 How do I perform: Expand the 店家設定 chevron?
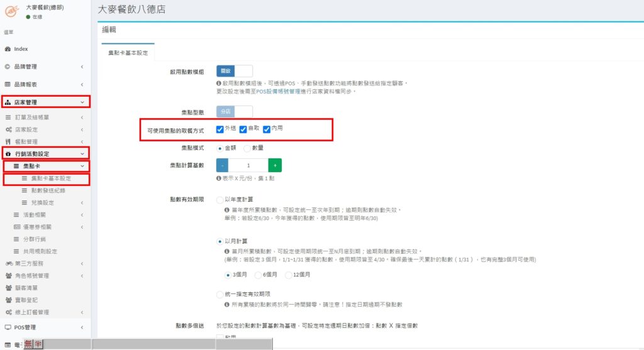[x=82, y=129]
